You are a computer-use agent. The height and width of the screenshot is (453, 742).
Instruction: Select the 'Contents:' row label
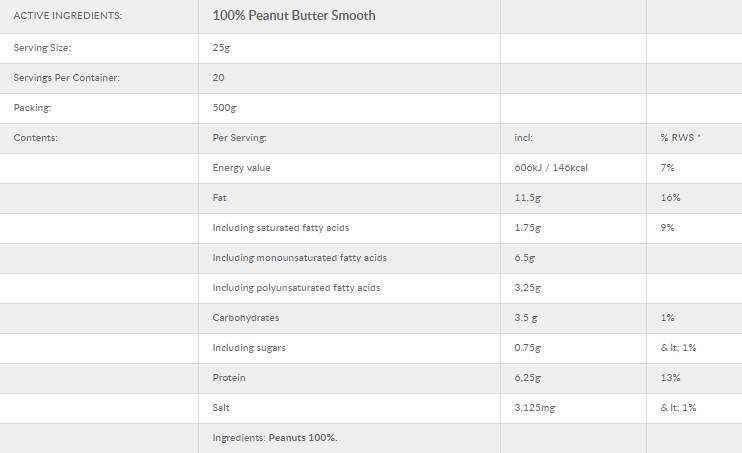(x=35, y=138)
